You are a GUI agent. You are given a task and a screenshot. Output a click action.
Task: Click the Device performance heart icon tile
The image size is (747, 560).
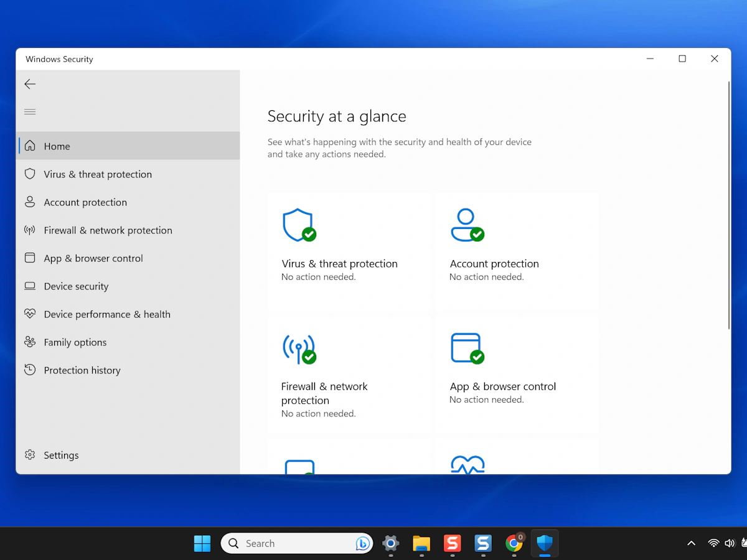[467, 465]
